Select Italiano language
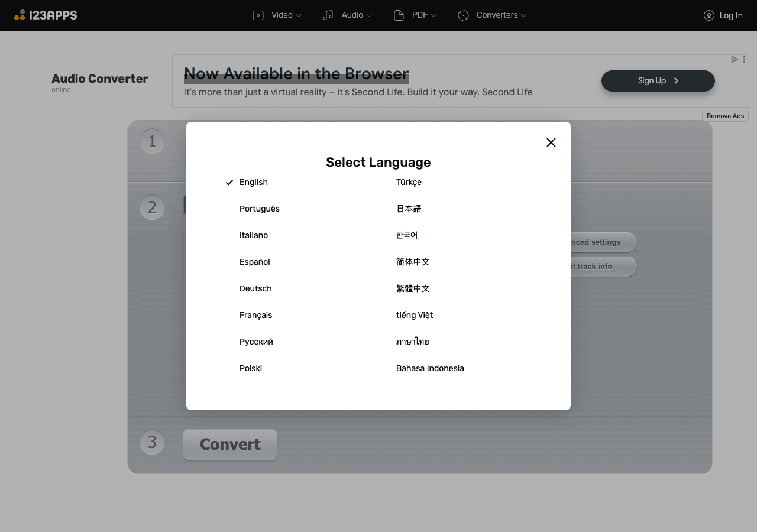The height and width of the screenshot is (532, 757). tap(254, 235)
